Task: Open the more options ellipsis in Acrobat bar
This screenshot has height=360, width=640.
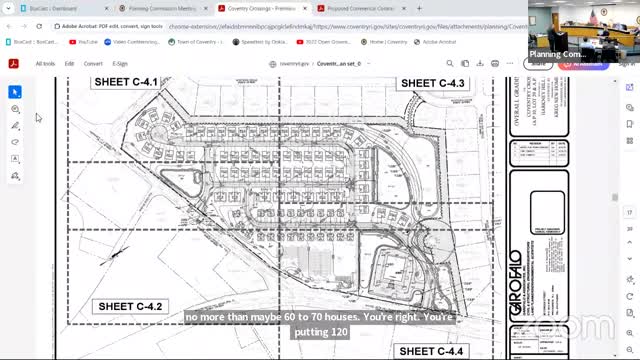Action: tap(510, 64)
